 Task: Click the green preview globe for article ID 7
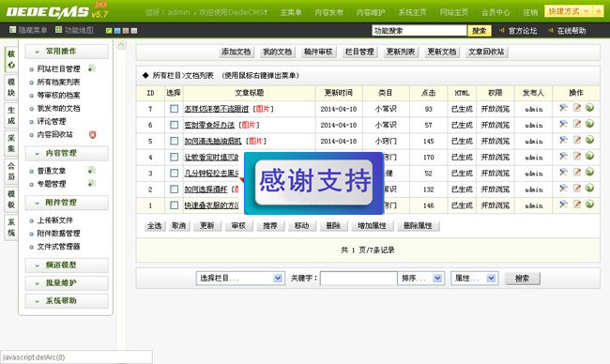589,108
